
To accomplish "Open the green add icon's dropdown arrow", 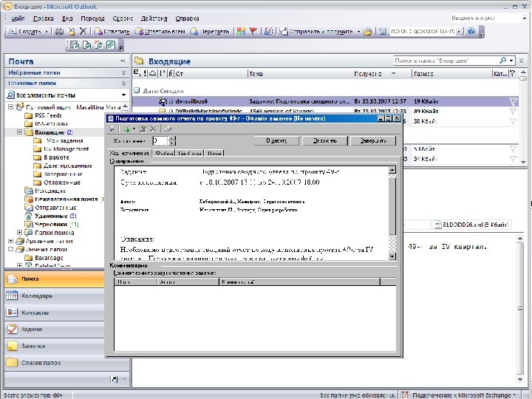I will click(x=134, y=129).
